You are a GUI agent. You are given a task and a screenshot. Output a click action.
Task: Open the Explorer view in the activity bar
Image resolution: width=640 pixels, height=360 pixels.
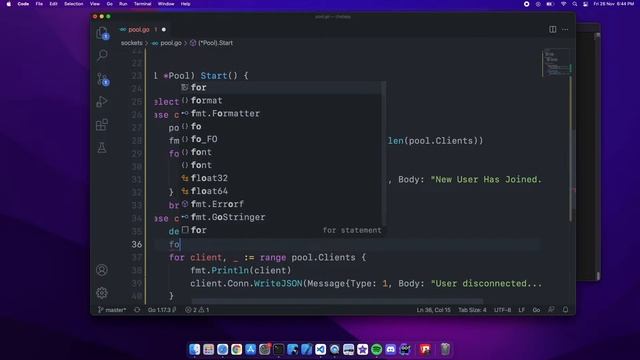[x=102, y=33]
